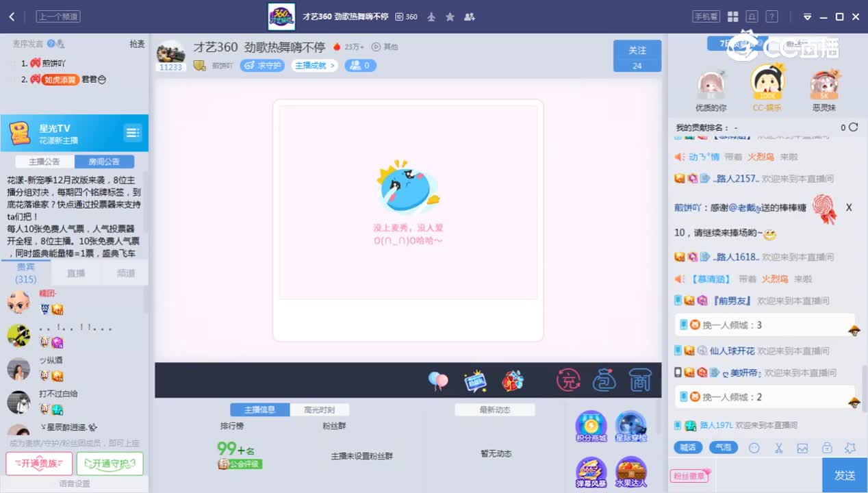This screenshot has height=493, width=868.
Task: Expand the title bar dropdown menu arrow
Action: pos(808,16)
